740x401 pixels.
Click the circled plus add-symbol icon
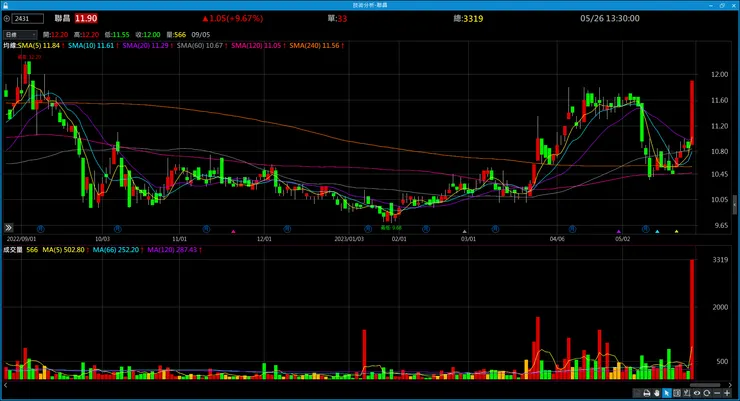[6, 19]
